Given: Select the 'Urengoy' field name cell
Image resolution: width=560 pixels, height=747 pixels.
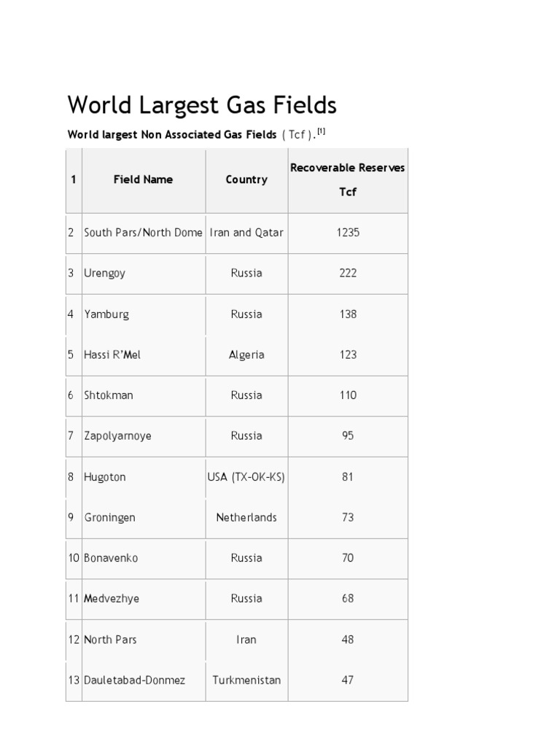Looking at the screenshot, I should tap(105, 274).
